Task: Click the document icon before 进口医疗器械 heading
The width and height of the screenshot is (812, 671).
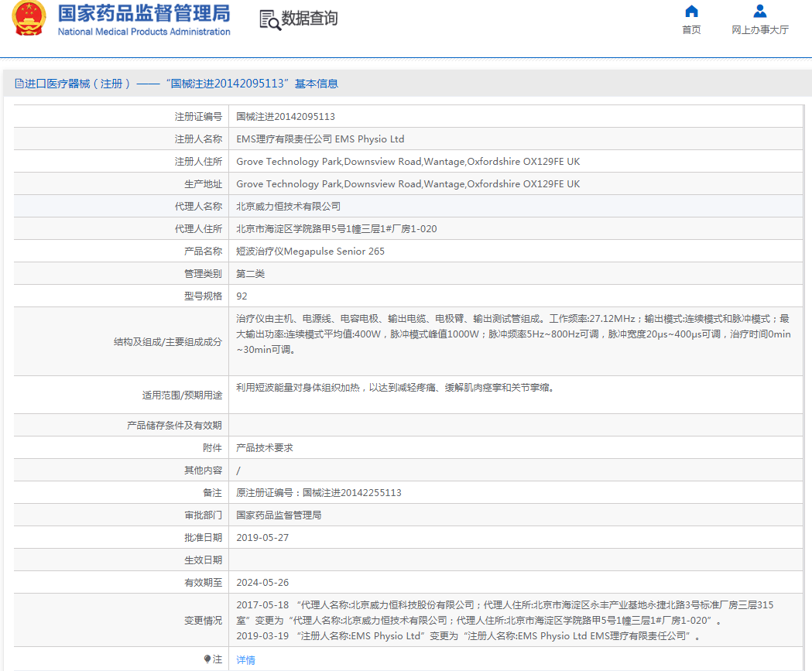Action: pos(19,84)
